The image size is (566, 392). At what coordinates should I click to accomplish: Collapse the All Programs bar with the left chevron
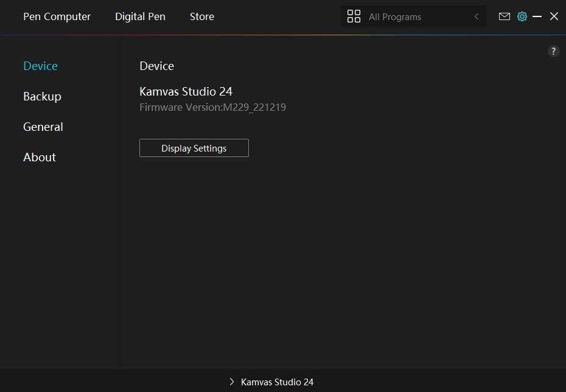[x=477, y=16]
